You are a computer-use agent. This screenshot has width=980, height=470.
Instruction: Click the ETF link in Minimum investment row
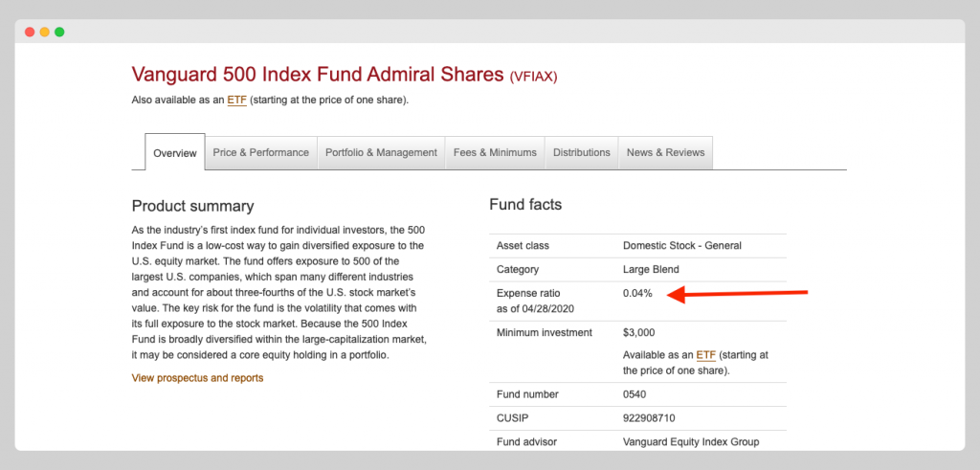tap(706, 355)
